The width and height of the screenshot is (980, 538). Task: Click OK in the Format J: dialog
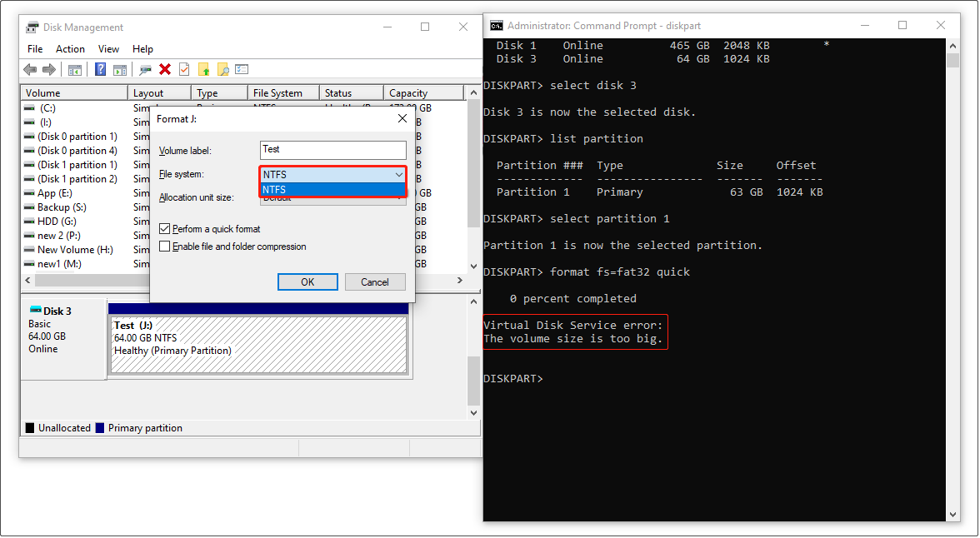click(307, 281)
